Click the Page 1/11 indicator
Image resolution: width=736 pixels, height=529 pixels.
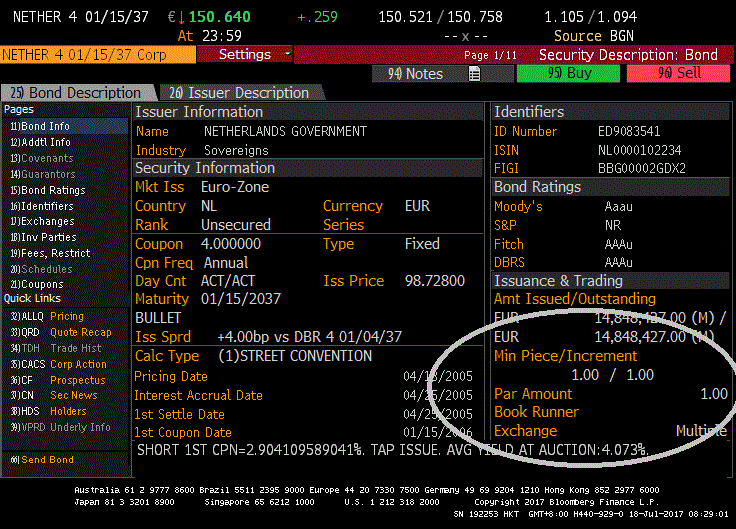pyautogui.click(x=490, y=55)
